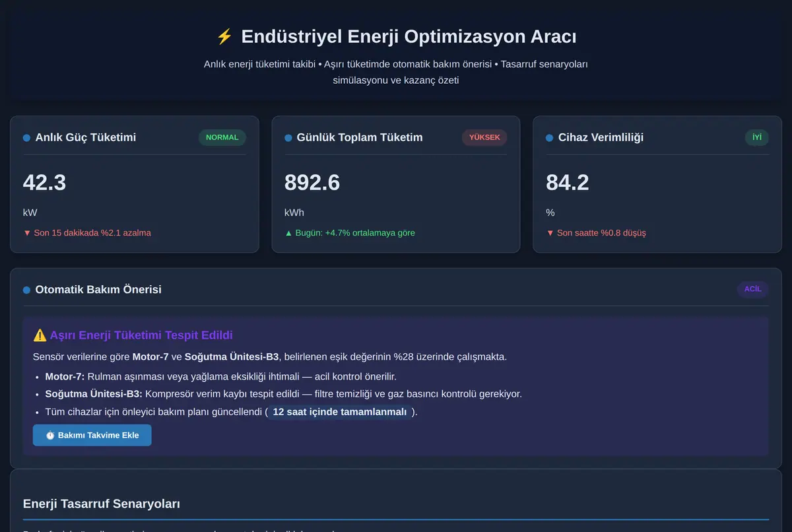The width and height of the screenshot is (792, 532).
Task: Click the Bakımı Takvime Ekle button
Action: (92, 435)
